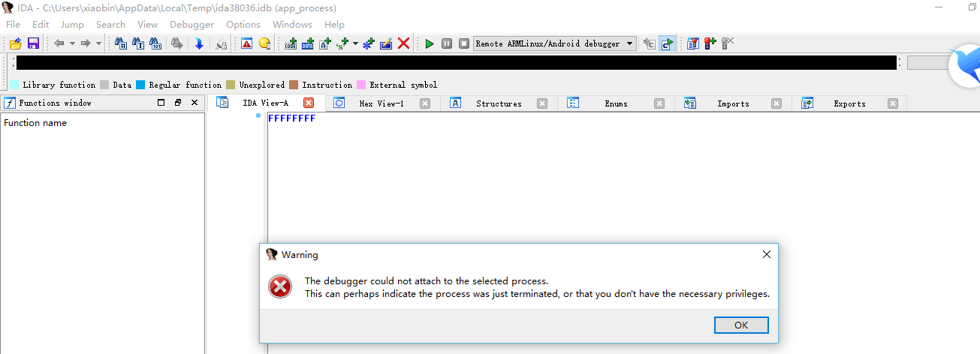Click the breakpoint list window icon
Screen dimensions: 980x354
[692, 43]
